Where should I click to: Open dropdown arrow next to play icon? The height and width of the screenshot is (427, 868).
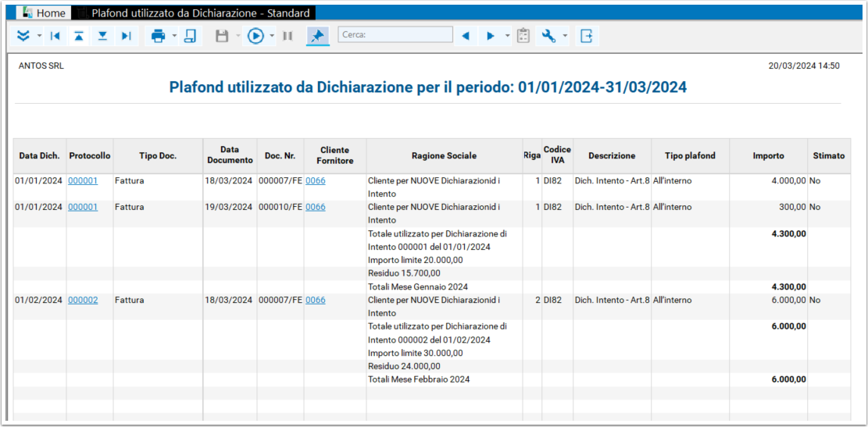click(272, 36)
